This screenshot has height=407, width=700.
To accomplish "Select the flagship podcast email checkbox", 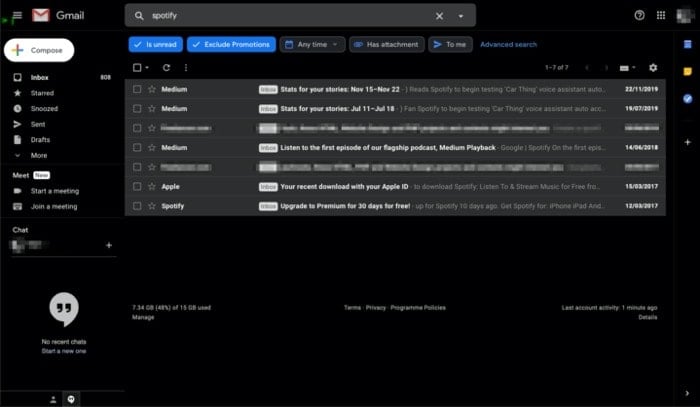I will click(x=137, y=147).
